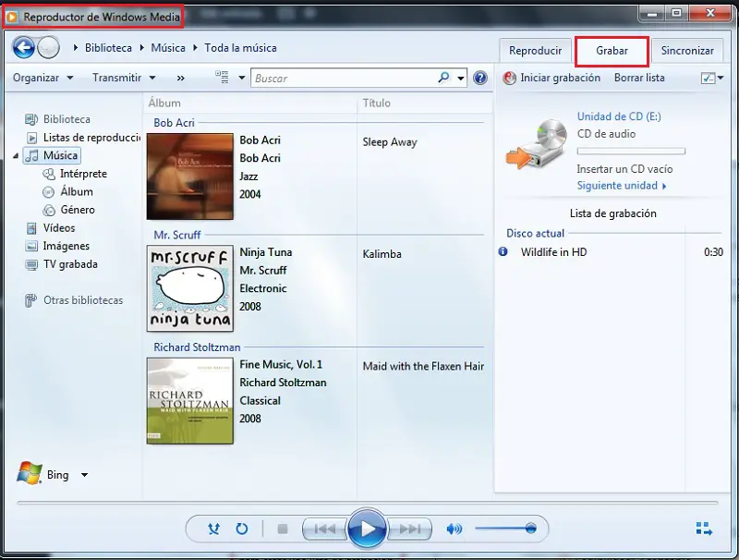Screen dimensions: 739x560
Task: Toggle repeat mode icon
Action: pyautogui.click(x=242, y=530)
